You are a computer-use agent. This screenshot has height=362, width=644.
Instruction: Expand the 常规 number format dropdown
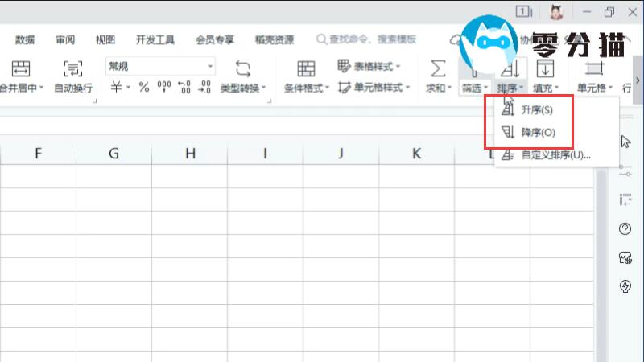tap(211, 66)
